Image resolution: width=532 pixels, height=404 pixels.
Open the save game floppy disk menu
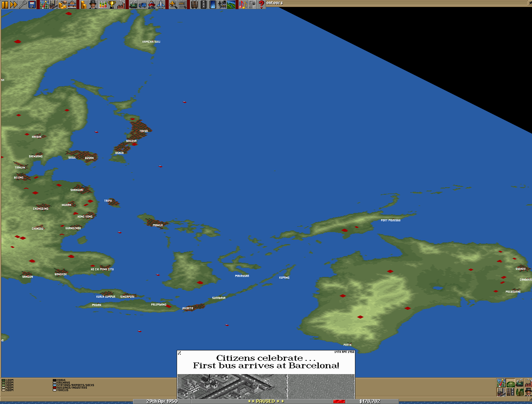click(x=32, y=5)
